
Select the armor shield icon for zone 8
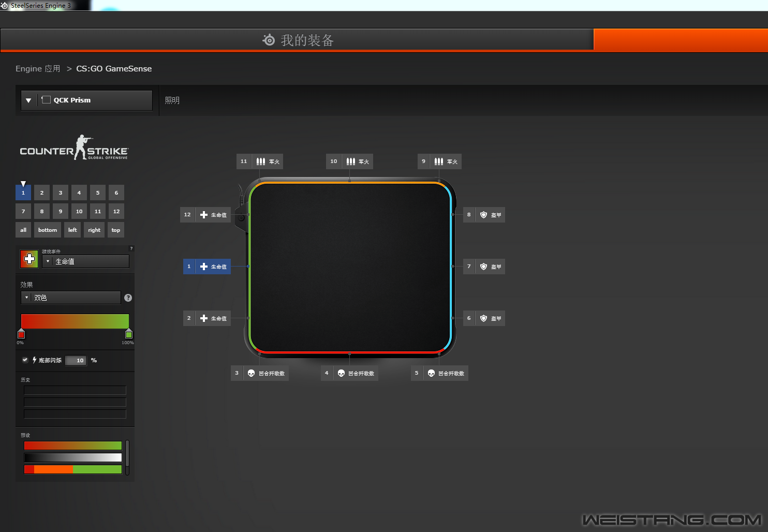tap(483, 215)
